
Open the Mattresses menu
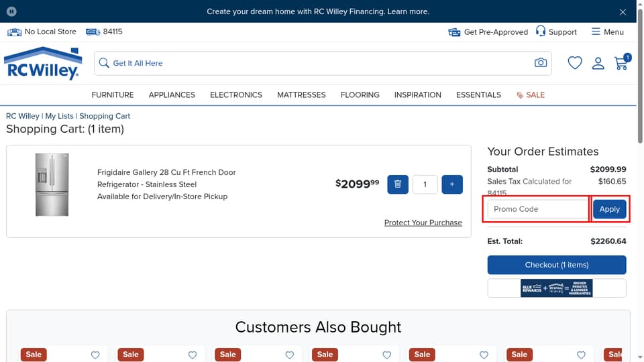tap(301, 95)
